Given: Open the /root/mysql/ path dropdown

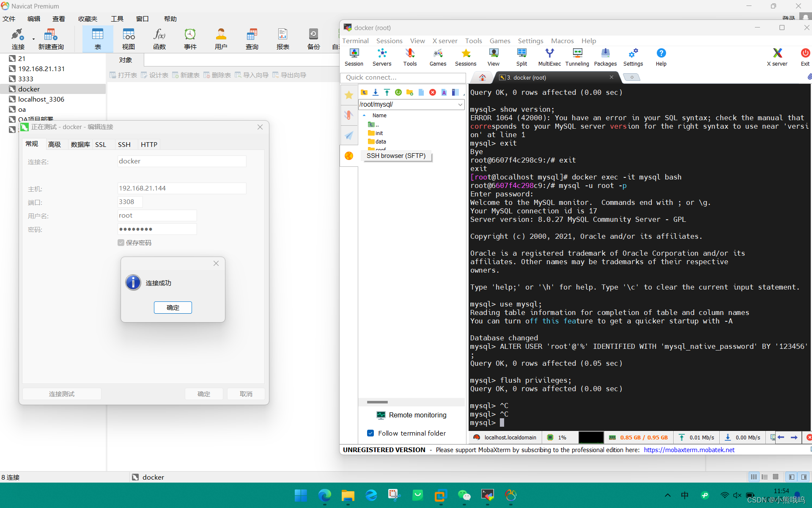Looking at the screenshot, I should click(460, 104).
